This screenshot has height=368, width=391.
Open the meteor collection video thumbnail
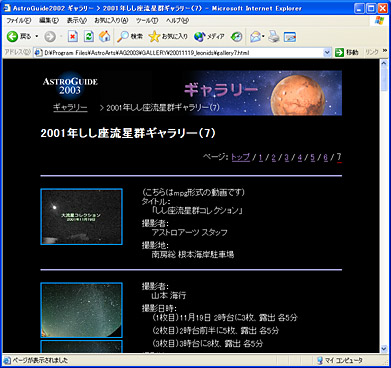(x=81, y=217)
